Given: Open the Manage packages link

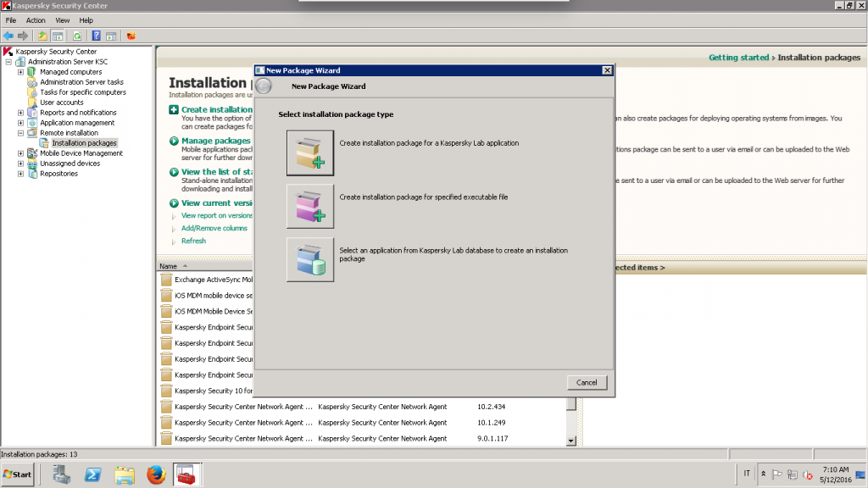Looking at the screenshot, I should tap(216, 141).
